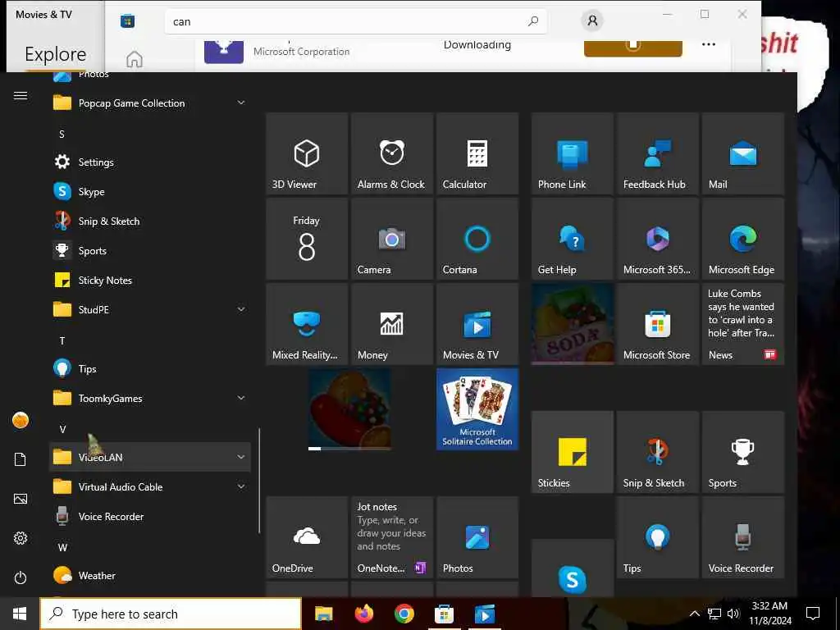Open the Get Help tile
This screenshot has height=630, width=840.
coord(572,239)
